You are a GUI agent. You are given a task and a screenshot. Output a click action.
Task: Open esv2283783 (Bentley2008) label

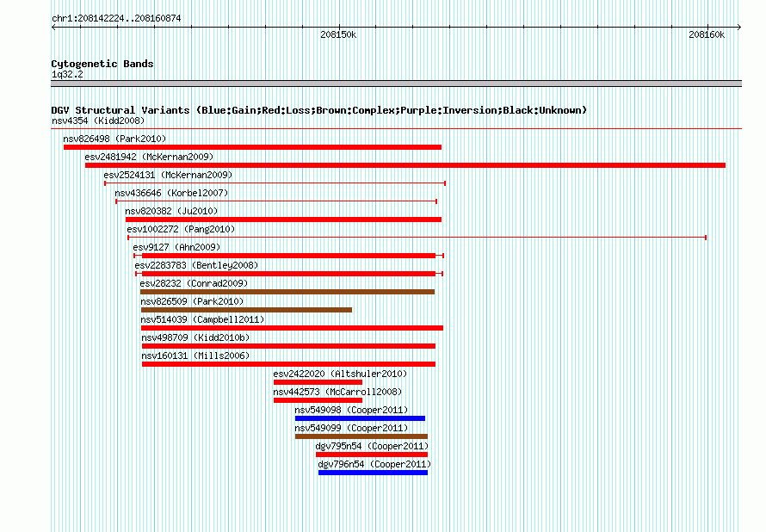click(196, 265)
